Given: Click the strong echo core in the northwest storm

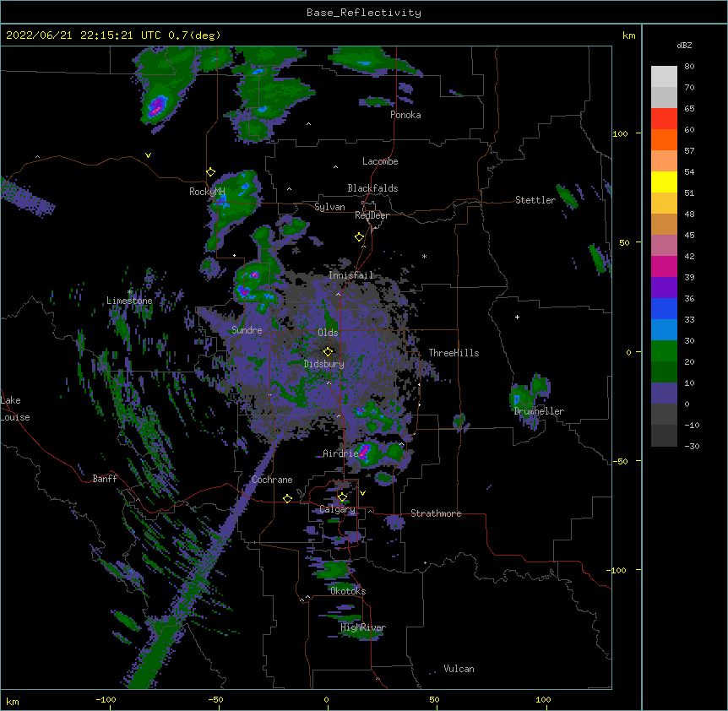Looking at the screenshot, I should (156, 106).
